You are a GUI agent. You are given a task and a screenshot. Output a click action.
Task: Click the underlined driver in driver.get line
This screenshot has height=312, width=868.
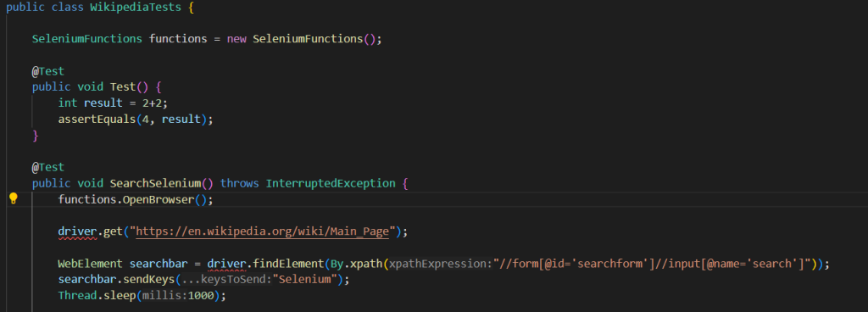77,231
